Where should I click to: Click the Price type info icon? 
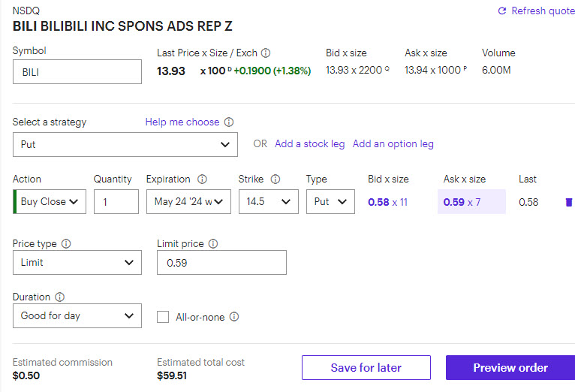[66, 244]
